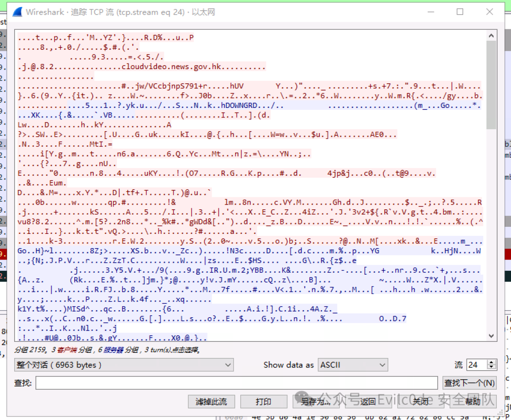The image size is (511, 420).
Task: Close the follow TCP stream window
Action: point(490,12)
